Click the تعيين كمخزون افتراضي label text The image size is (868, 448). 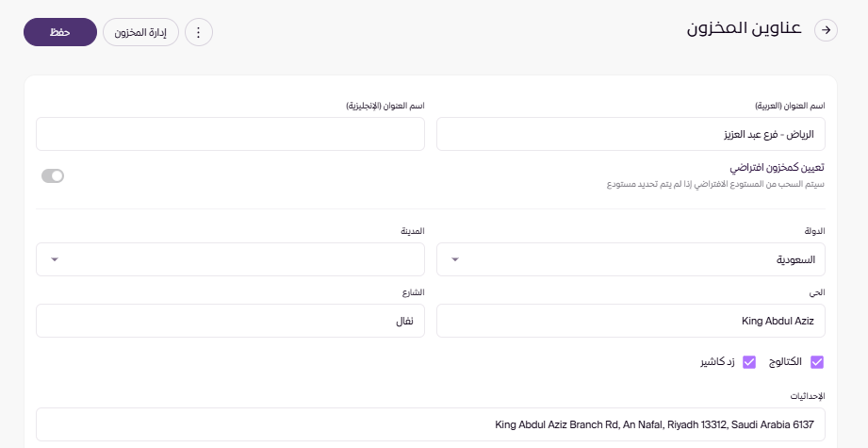(x=778, y=167)
